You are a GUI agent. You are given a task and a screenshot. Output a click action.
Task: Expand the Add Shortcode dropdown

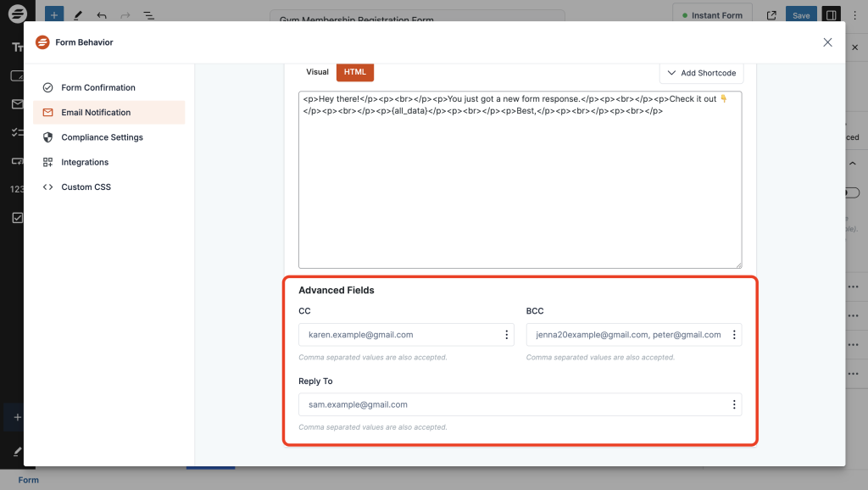pyautogui.click(x=701, y=73)
